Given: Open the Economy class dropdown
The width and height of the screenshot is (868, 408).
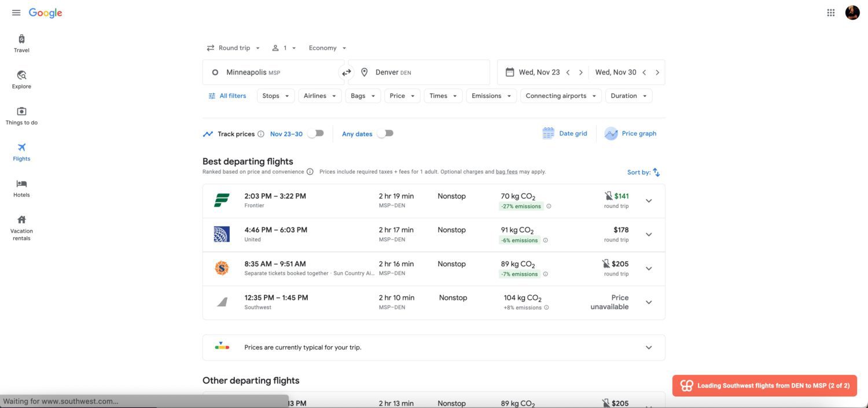Looking at the screenshot, I should [x=328, y=48].
